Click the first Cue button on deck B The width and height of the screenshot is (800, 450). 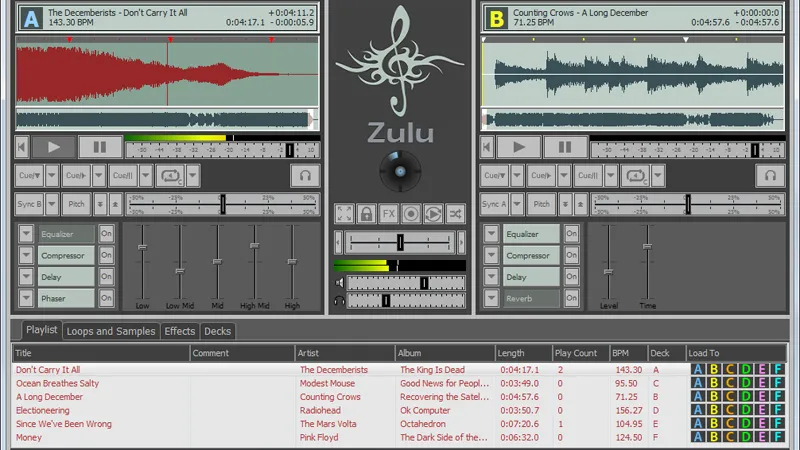(x=494, y=176)
